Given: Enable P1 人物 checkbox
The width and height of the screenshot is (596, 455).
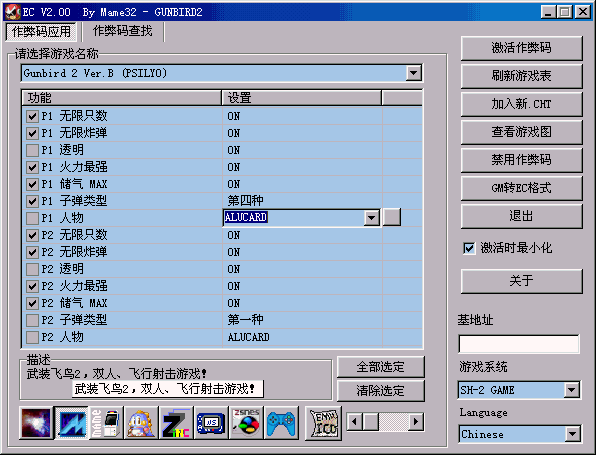Looking at the screenshot, I should (32, 218).
